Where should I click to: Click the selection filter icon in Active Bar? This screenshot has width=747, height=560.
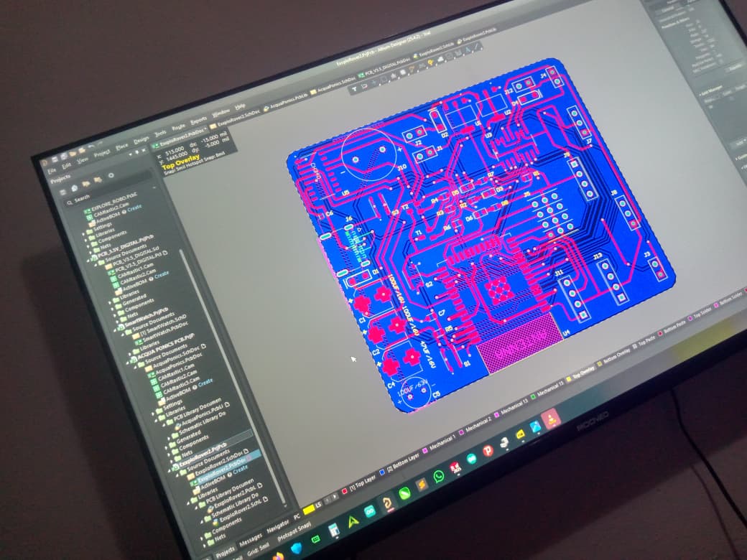pos(354,89)
